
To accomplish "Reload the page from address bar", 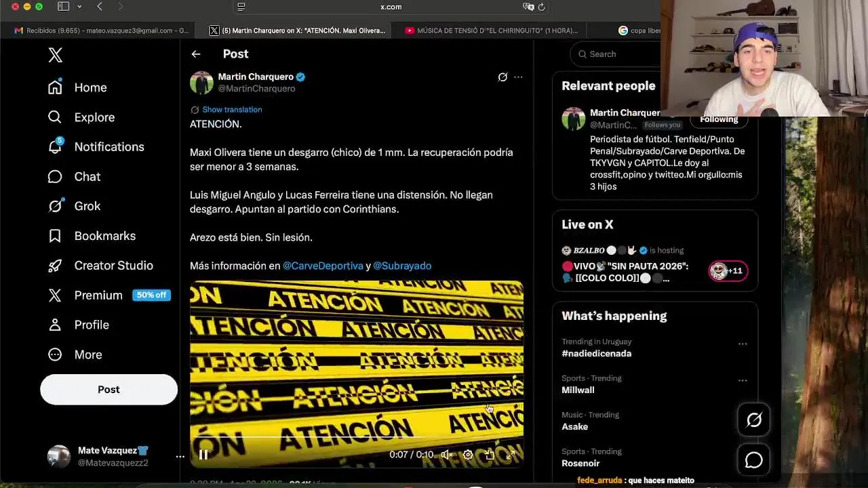I will (x=542, y=7).
